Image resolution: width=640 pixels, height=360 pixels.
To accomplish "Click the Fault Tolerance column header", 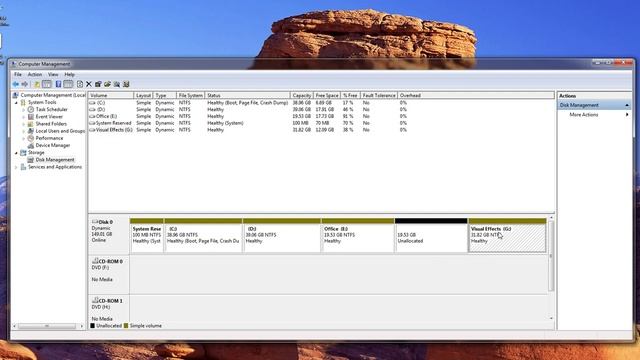I will [379, 95].
